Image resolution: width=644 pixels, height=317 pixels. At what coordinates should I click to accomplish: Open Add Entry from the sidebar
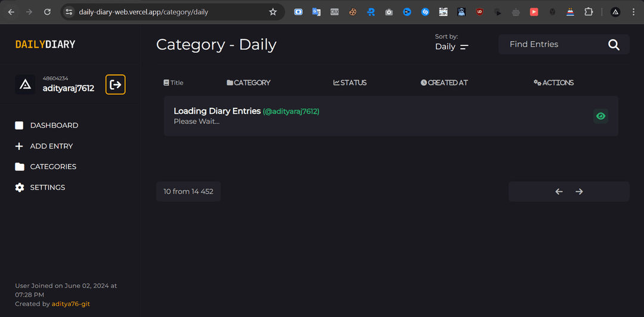click(51, 146)
